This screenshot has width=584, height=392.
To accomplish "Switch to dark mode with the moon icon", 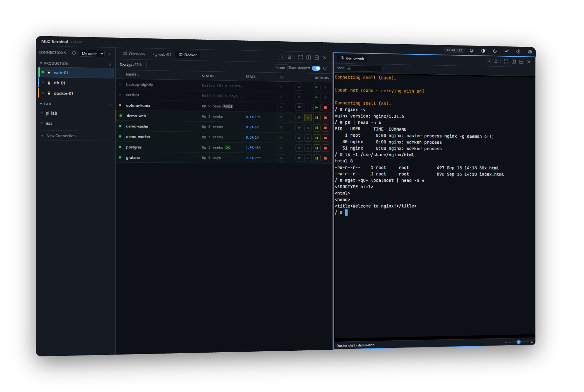I will point(495,51).
